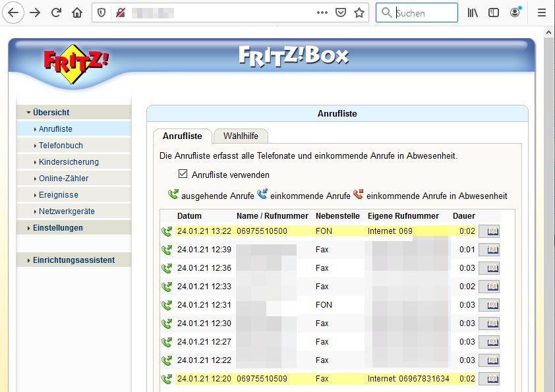
Task: Add 12:31 call to phonebook
Action: [489, 305]
